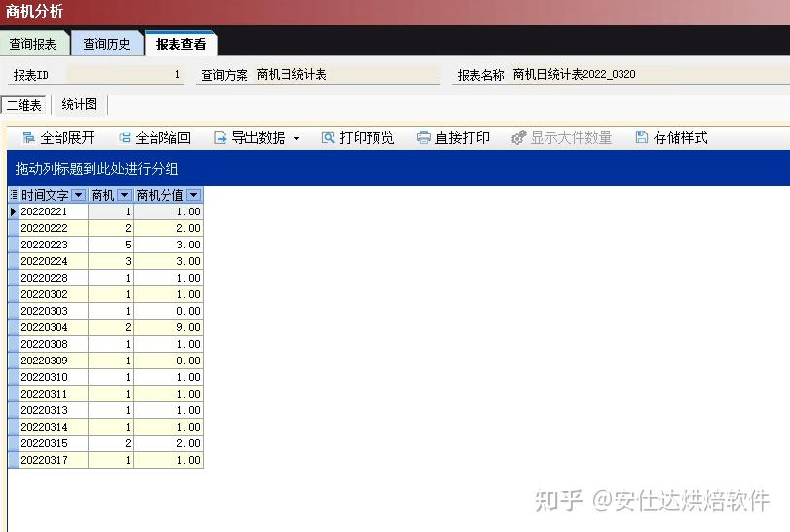
Task: Select the cell 20220310
Action: [x=54, y=377]
